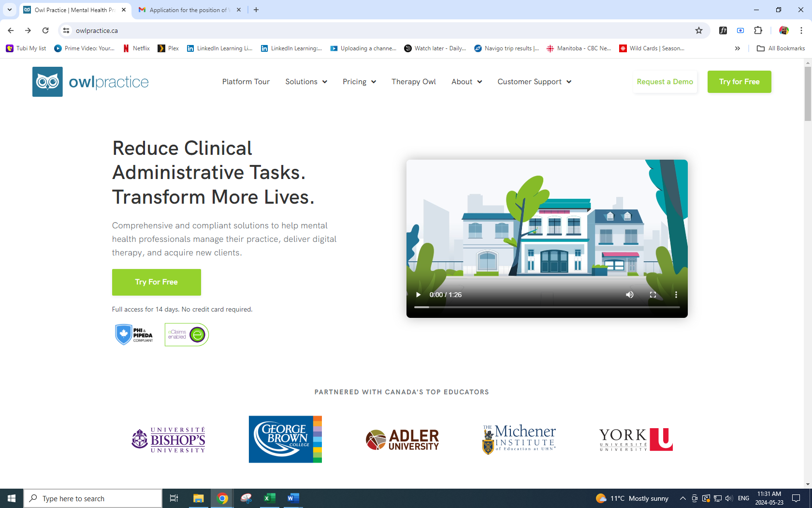
Task: Click the eClaims enabled badge
Action: click(187, 335)
